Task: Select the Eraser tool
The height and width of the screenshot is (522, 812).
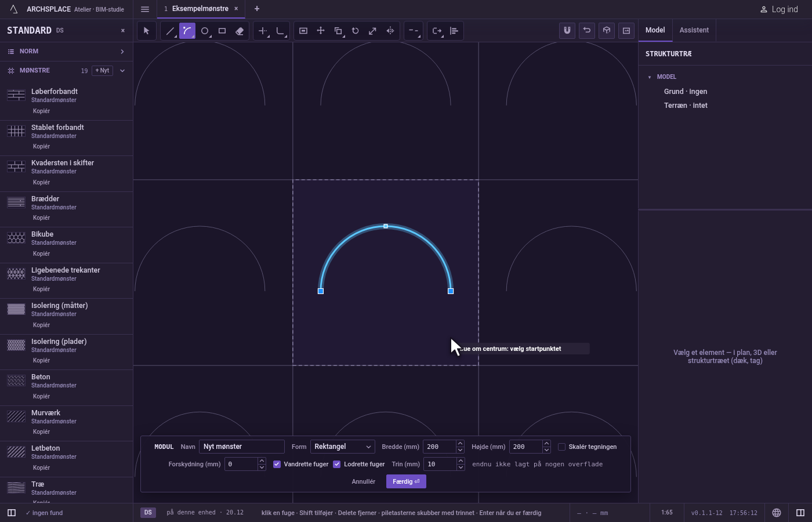Action: (x=240, y=31)
